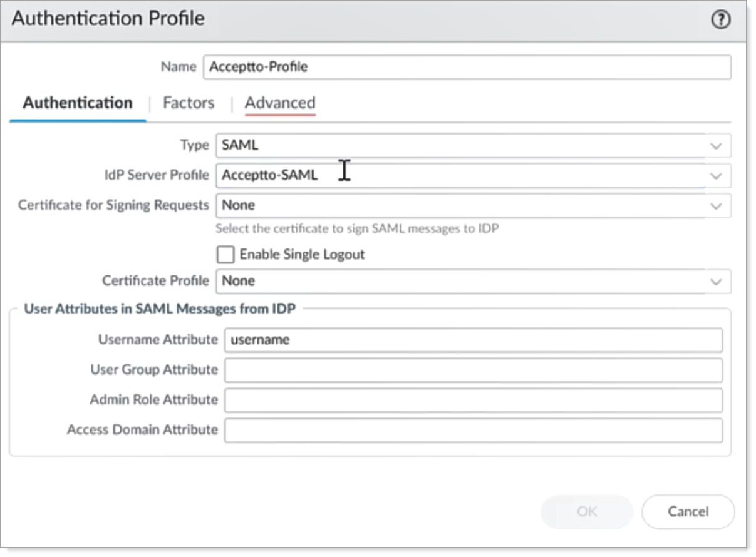Click chevron arrow of Certificate for Signing Requests
This screenshot has height=557, width=756.
point(717,206)
